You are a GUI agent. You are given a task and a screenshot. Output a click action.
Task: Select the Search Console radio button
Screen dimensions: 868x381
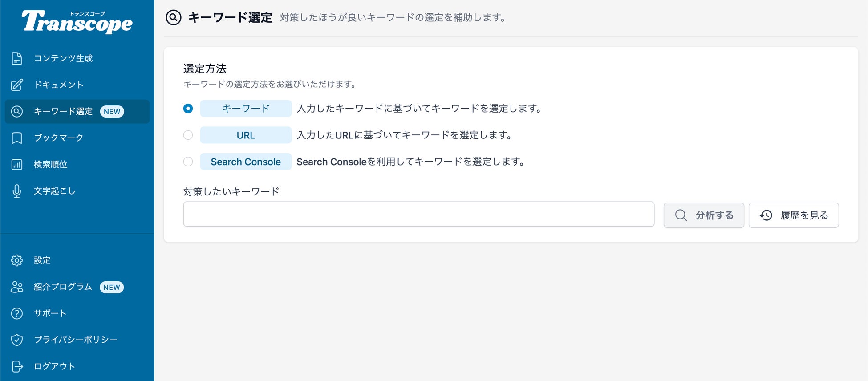pos(188,162)
